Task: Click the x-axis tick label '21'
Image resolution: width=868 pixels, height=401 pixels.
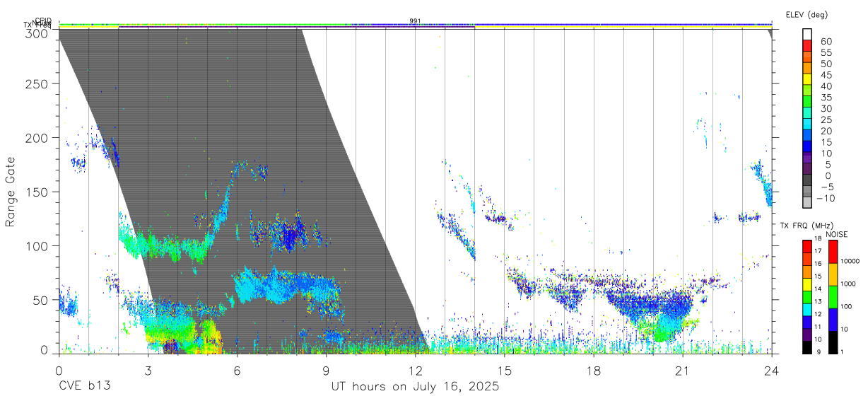Action: pyautogui.click(x=682, y=370)
